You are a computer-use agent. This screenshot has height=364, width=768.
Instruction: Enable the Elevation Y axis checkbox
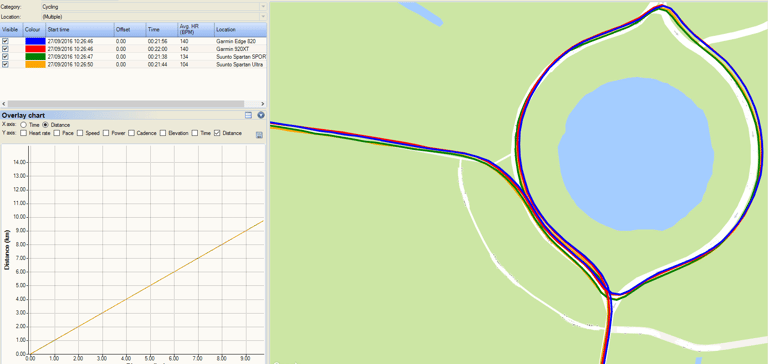pyautogui.click(x=163, y=133)
